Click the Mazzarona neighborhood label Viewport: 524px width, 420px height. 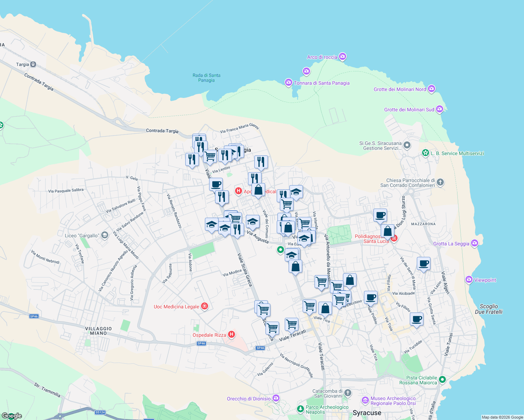click(x=423, y=224)
